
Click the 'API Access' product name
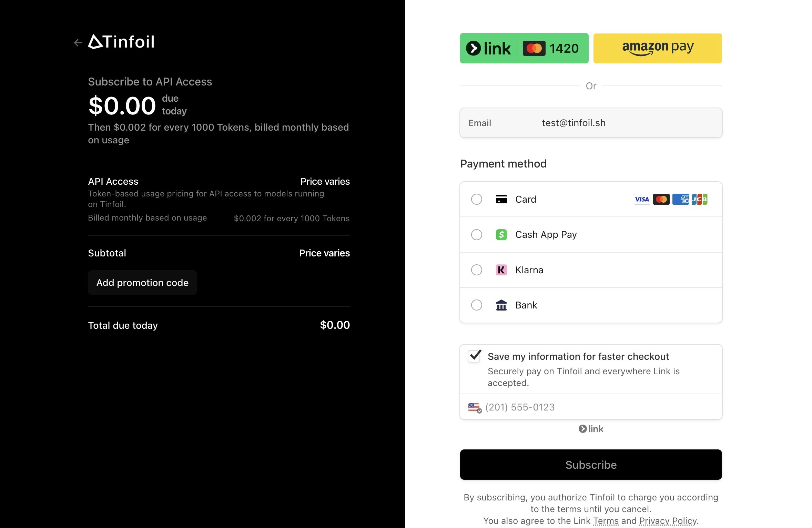coord(113,181)
